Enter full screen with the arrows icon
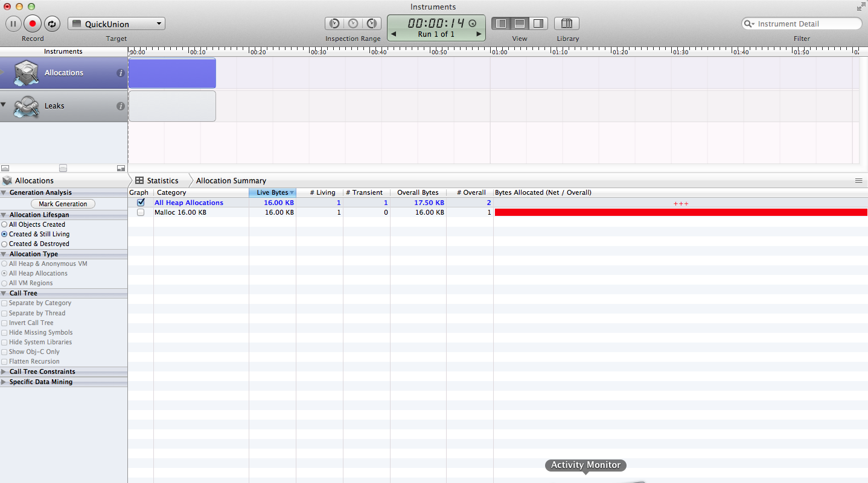This screenshot has width=868, height=483. point(861,7)
